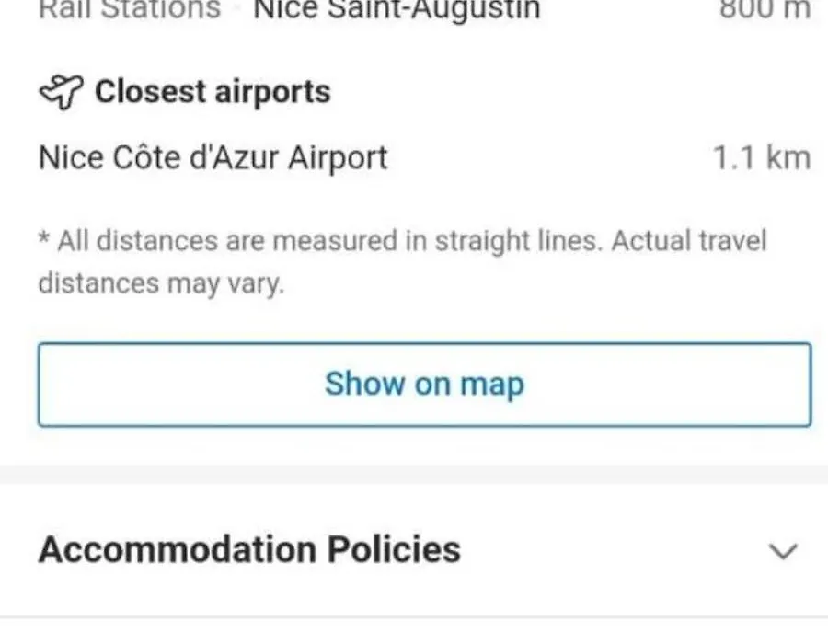Click the airplane icon beside Closest airports
Viewport: 828px width, 644px height.
coord(62,92)
